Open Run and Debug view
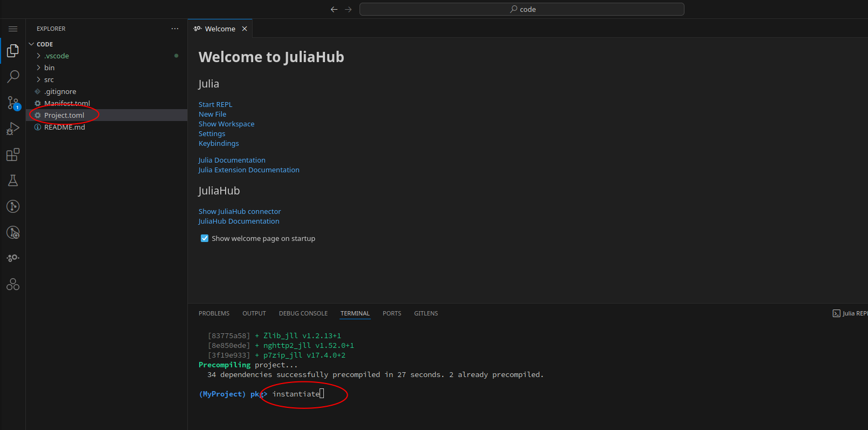Screen dimensions: 868x430 click(13, 129)
